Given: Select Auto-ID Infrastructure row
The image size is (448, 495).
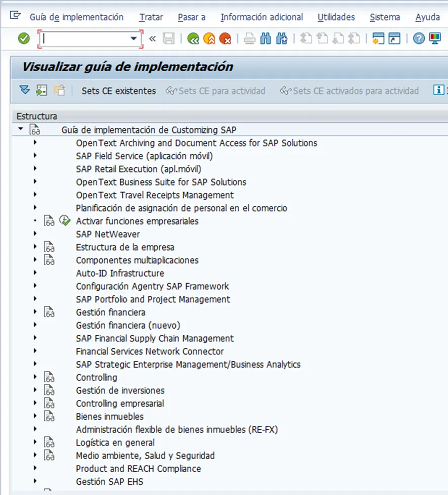Looking at the screenshot, I should 120,273.
